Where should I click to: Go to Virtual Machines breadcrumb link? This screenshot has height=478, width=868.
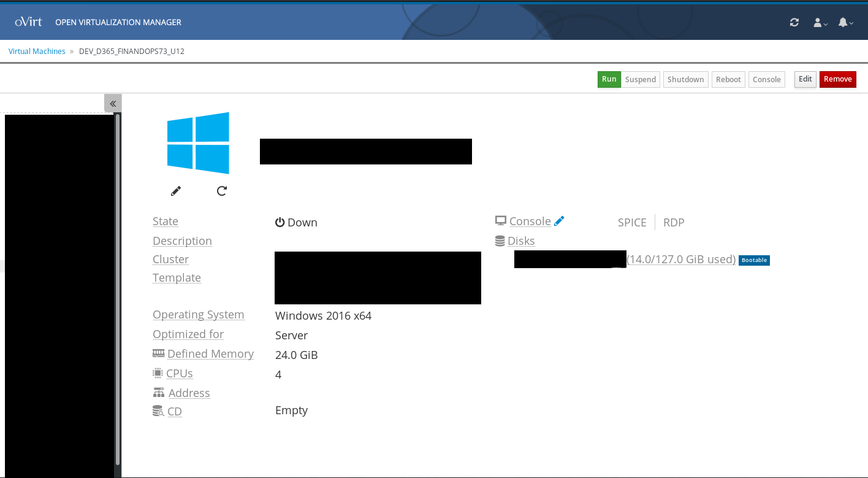point(37,52)
